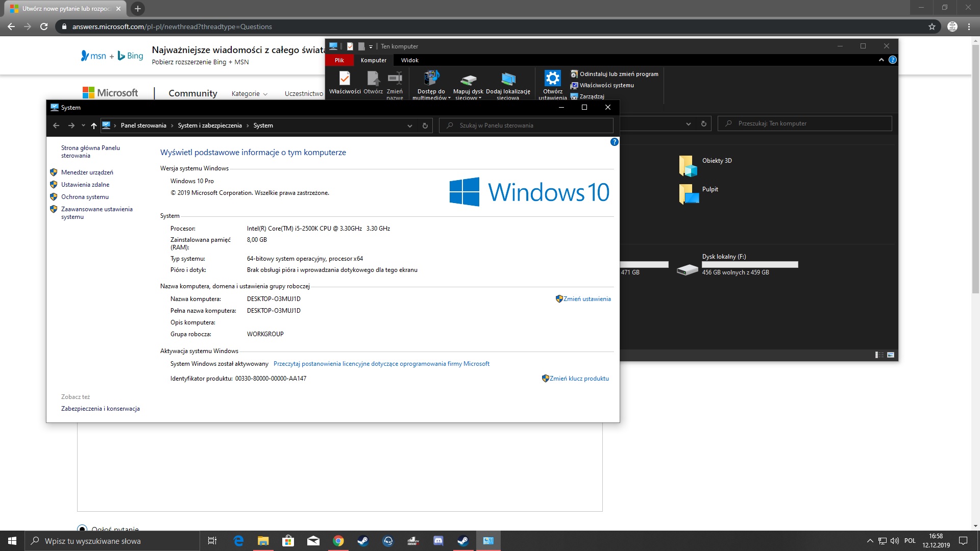
Task: Click Zmień klucz produktu link
Action: [579, 379]
